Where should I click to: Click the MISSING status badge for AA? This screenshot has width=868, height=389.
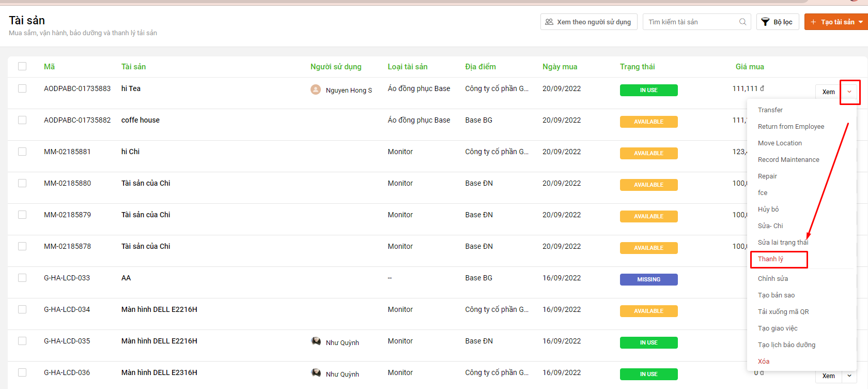pyautogui.click(x=649, y=279)
